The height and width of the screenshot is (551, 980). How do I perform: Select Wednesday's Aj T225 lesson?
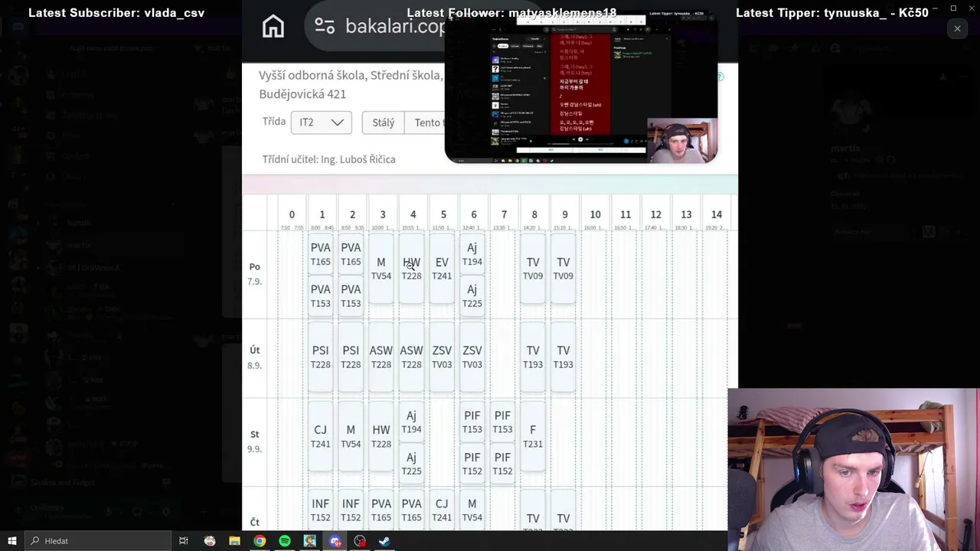(412, 464)
